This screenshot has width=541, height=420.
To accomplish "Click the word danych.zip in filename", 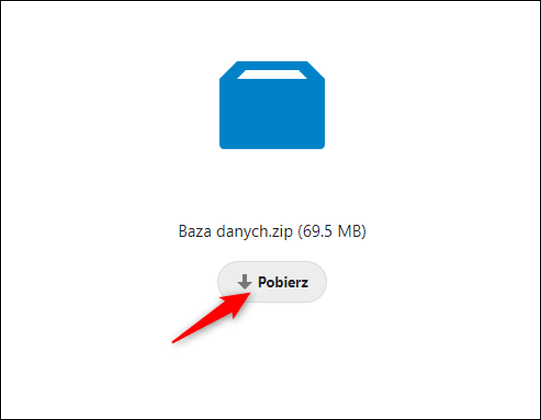I will click(254, 231).
